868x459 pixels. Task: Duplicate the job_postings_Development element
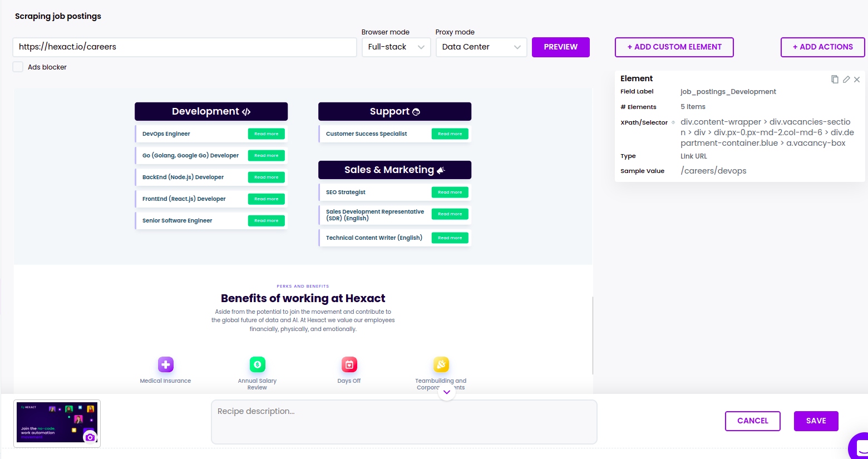pyautogui.click(x=835, y=79)
